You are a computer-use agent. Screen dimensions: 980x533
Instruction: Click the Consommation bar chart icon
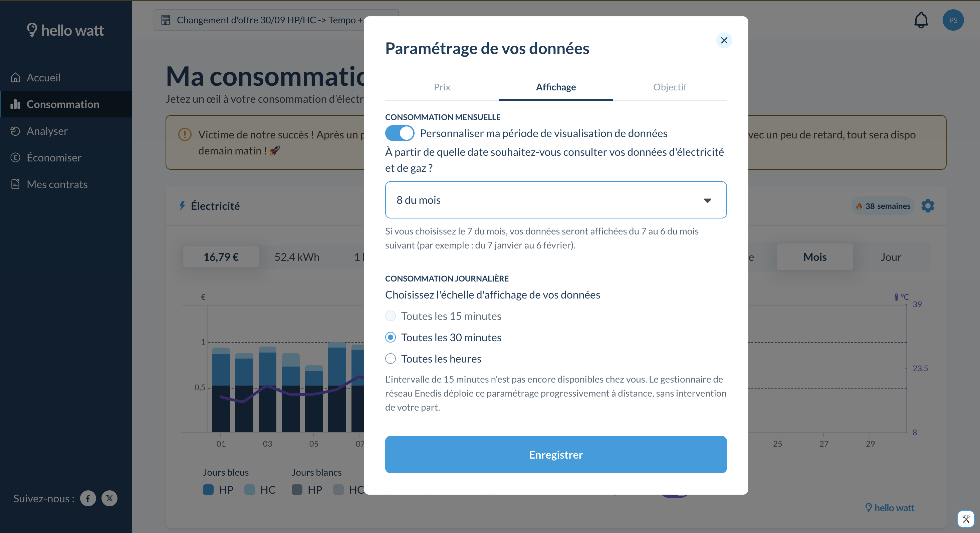point(15,104)
